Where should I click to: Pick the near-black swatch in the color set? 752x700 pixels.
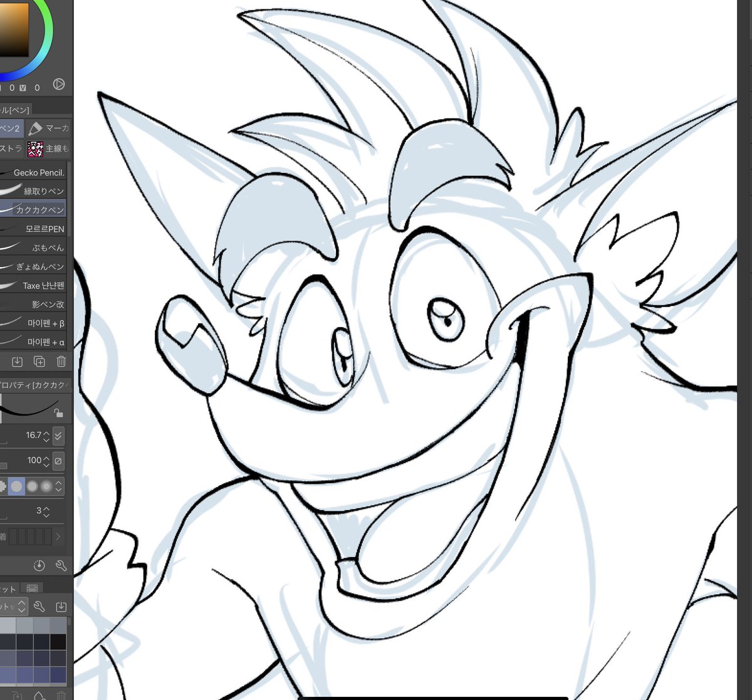pyautogui.click(x=58, y=642)
